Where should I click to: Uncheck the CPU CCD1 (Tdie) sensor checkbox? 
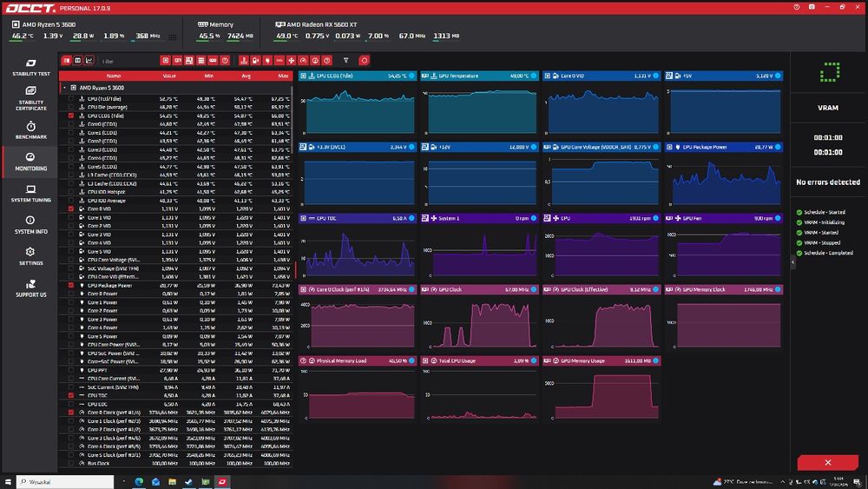pyautogui.click(x=71, y=116)
